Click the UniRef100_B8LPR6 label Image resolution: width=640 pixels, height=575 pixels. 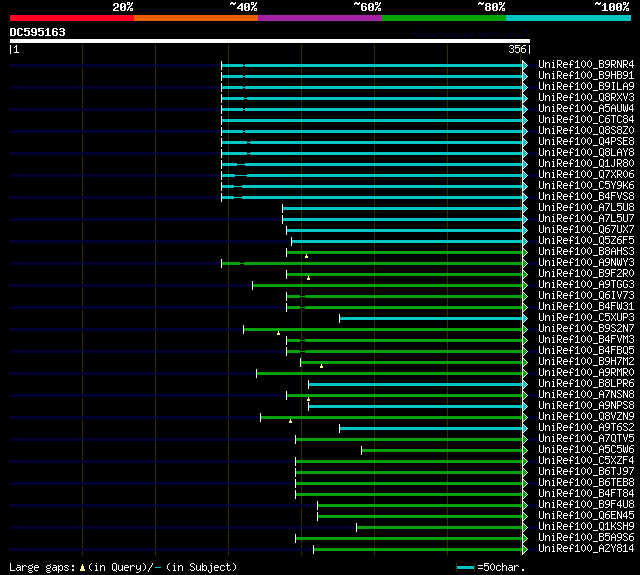click(x=586, y=384)
